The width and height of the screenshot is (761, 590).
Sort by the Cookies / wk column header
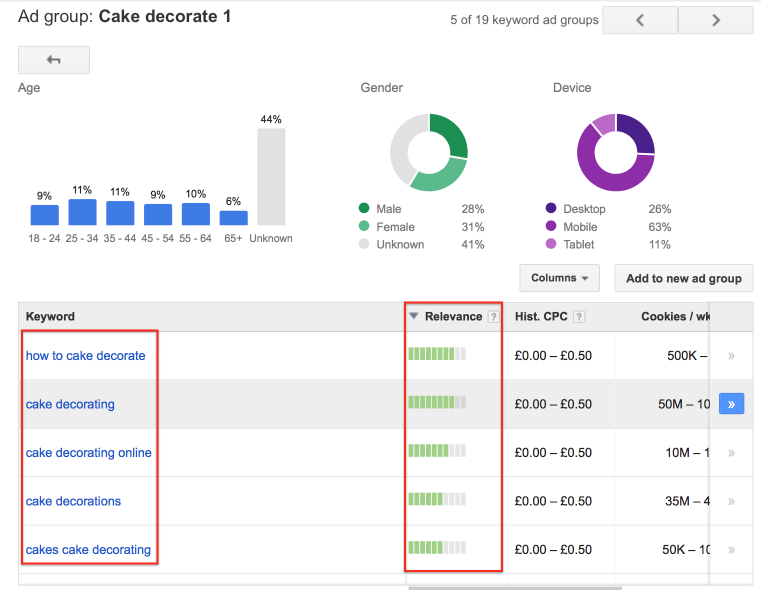[x=675, y=316]
